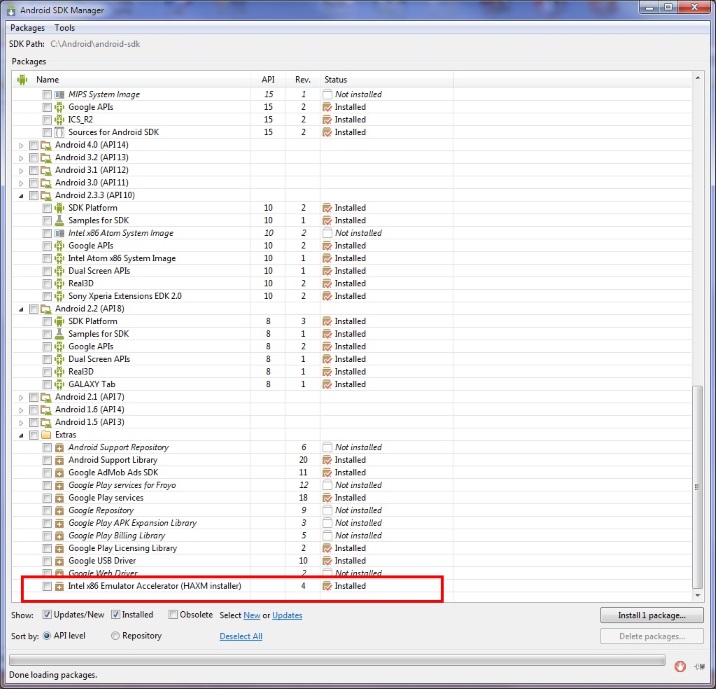
Task: Click the not installed status icon for Google Repository
Action: [327, 510]
